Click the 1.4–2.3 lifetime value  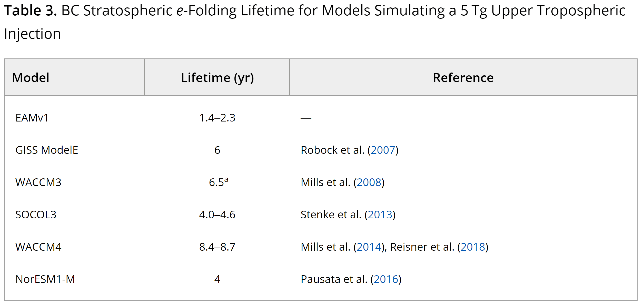(217, 118)
